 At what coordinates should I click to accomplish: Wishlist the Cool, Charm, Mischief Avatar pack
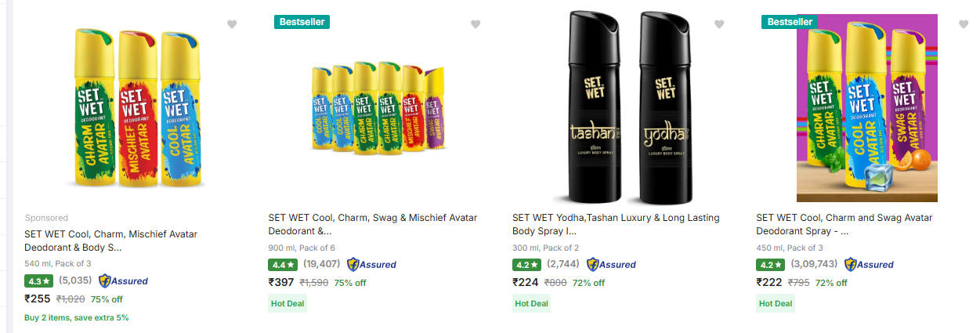[x=232, y=24]
